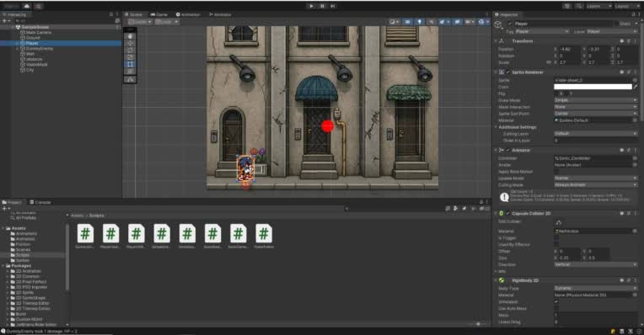This screenshot has width=644, height=335.
Task: Select the Hand view tool
Action: (x=130, y=36)
